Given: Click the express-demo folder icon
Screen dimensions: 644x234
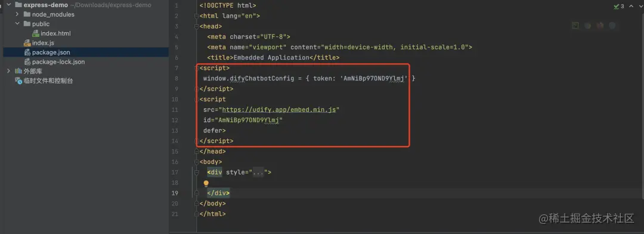Looking at the screenshot, I should click(x=18, y=5).
